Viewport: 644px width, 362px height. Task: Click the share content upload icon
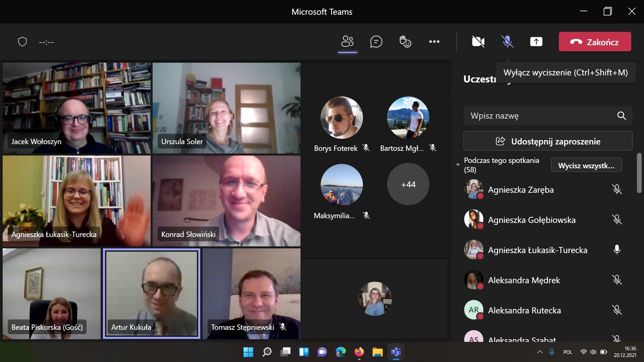click(x=536, y=42)
